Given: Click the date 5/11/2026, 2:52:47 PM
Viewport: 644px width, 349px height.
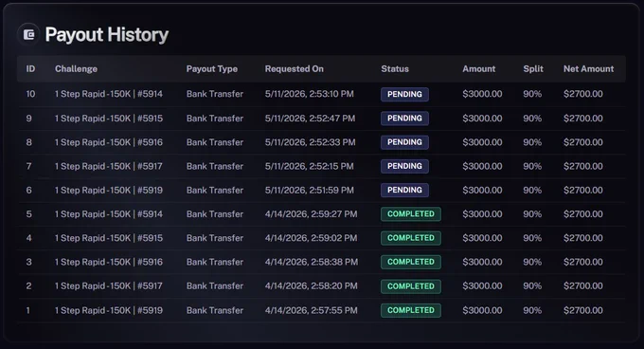Looking at the screenshot, I should [x=310, y=119].
